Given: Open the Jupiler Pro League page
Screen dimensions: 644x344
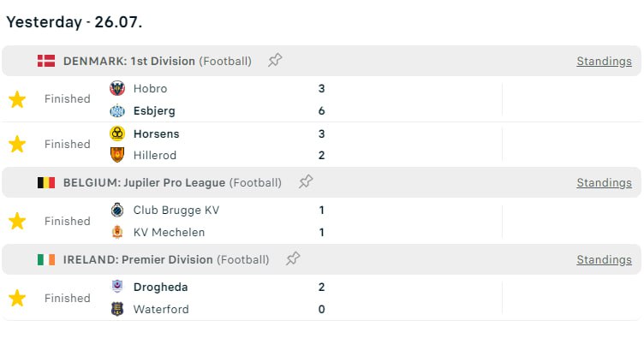Looking at the screenshot, I should coord(175,182).
